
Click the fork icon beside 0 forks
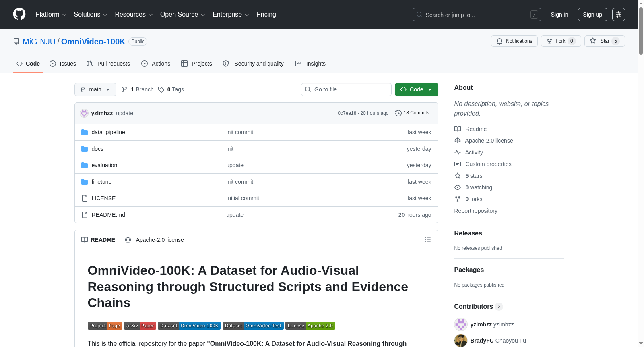(x=458, y=199)
